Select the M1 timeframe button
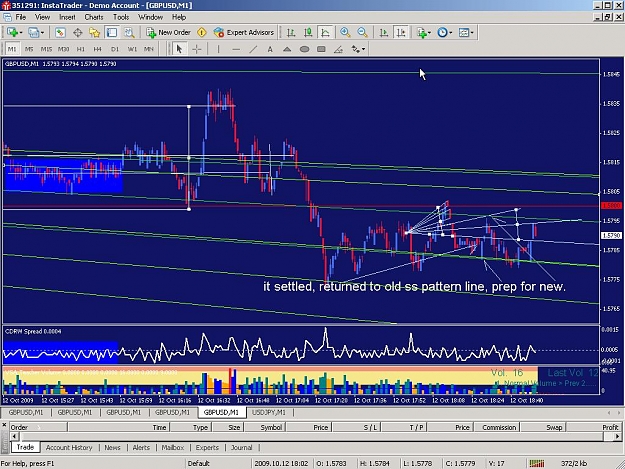 click(12, 49)
